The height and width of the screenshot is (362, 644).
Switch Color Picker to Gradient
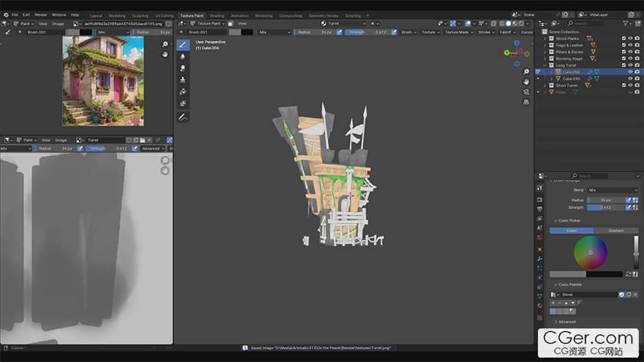[x=615, y=230]
